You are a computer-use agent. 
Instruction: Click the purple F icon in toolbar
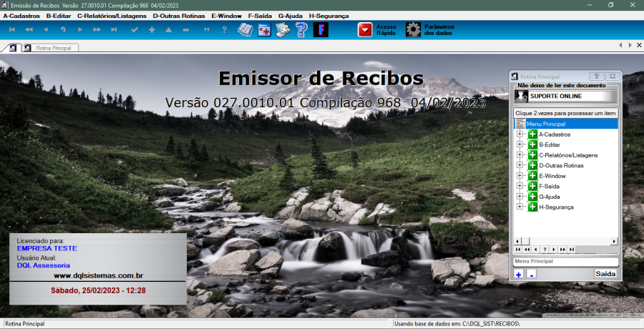(x=321, y=30)
